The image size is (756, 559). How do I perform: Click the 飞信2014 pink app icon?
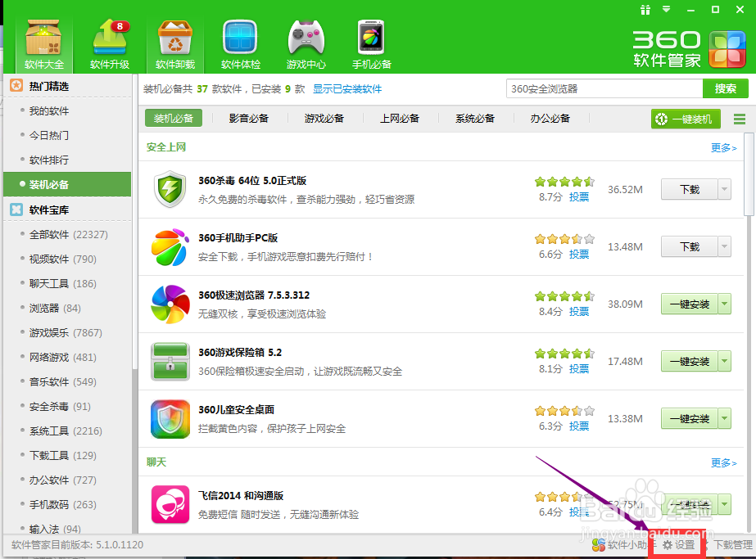coord(170,504)
